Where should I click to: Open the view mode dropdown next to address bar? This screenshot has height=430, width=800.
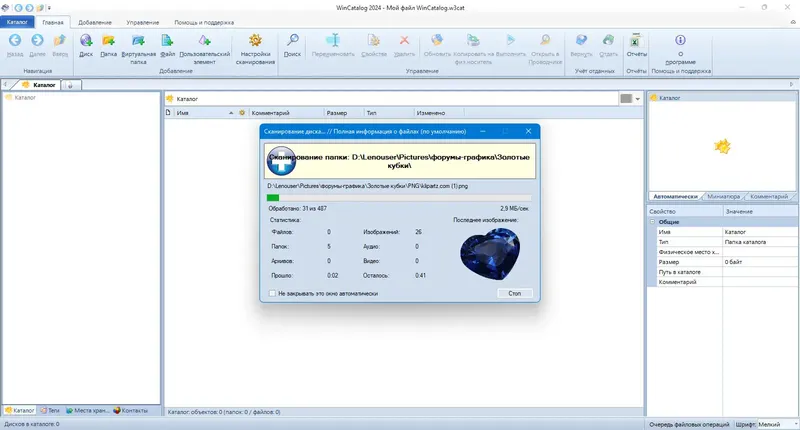point(638,98)
